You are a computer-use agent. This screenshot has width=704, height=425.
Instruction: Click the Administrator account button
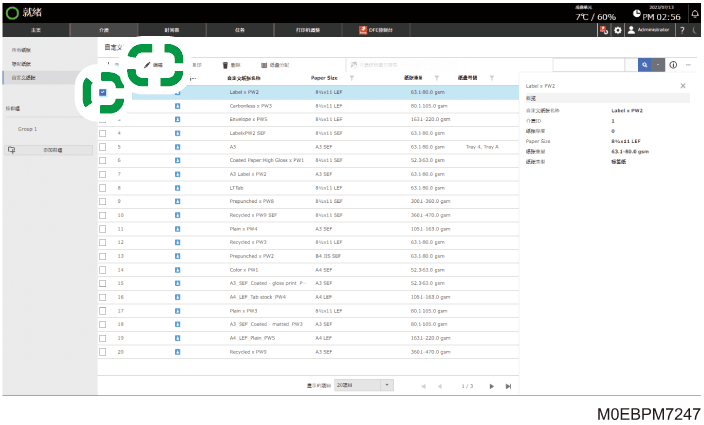[649, 30]
